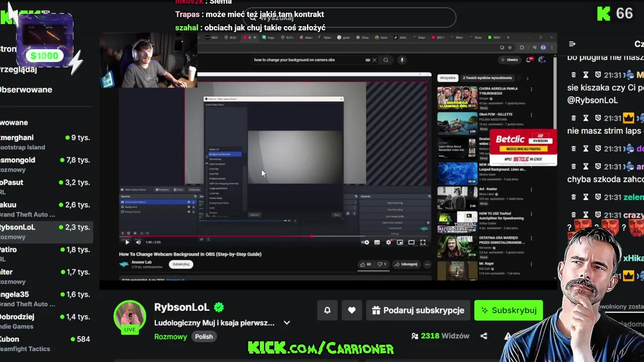This screenshot has height=362, width=644.
Task: Open asmongold channel in sidebar
Action: click(45, 164)
